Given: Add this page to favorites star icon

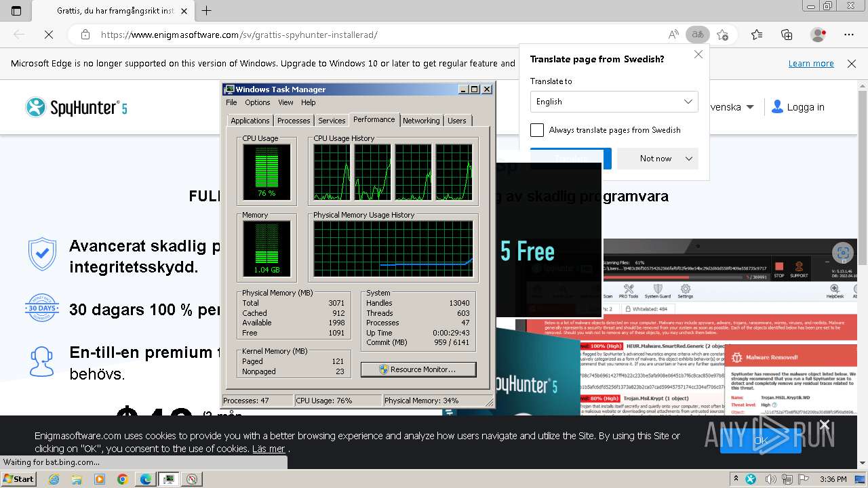Looking at the screenshot, I should point(722,35).
